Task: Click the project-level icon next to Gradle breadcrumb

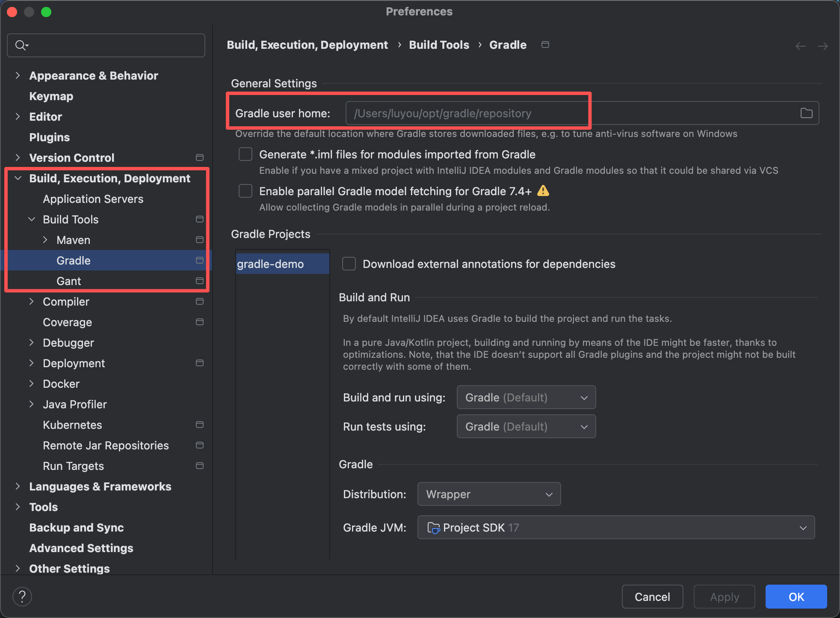Action: pos(545,45)
